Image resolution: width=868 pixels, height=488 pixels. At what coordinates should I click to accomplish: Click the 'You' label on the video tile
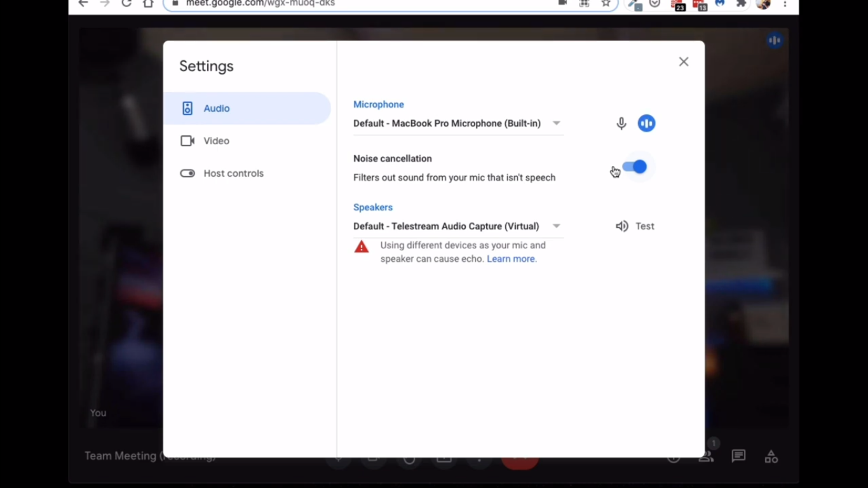coord(98,413)
